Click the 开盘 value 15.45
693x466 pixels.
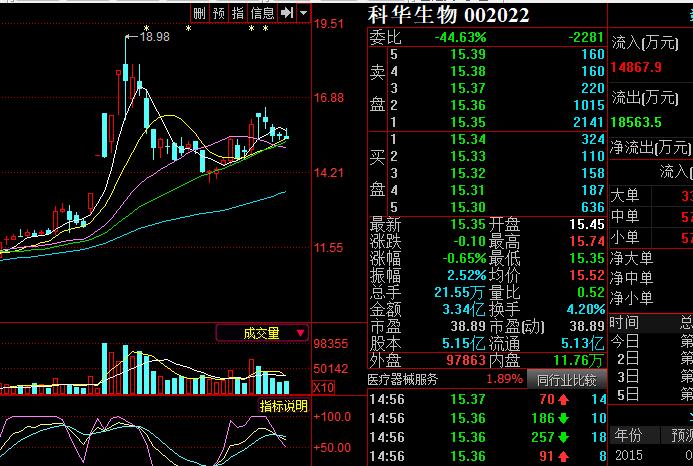(x=586, y=225)
